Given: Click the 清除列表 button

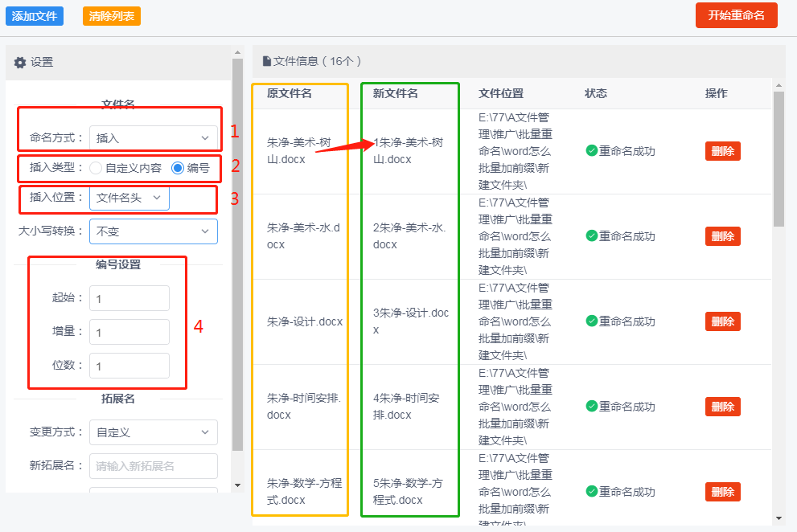Looking at the screenshot, I should pos(111,16).
